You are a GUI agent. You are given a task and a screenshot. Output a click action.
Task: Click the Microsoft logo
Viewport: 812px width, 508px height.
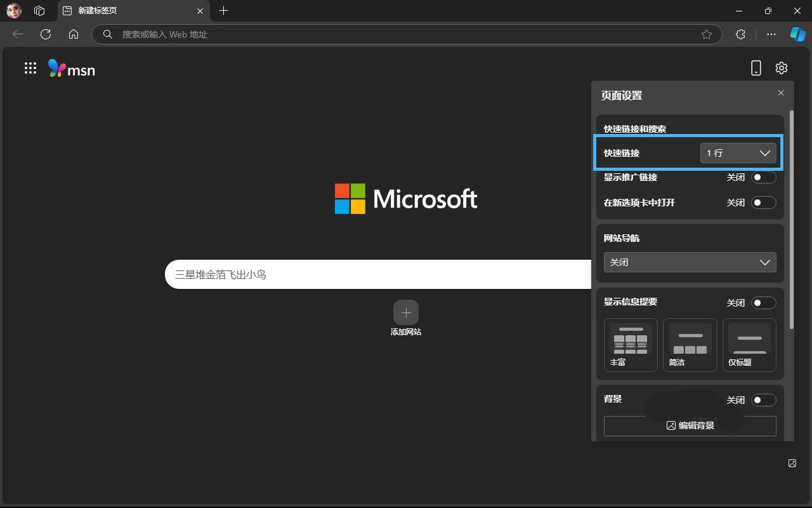(x=406, y=199)
